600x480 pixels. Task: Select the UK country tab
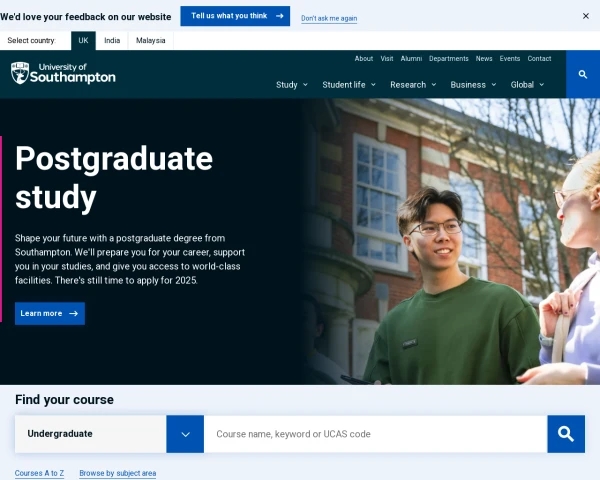[83, 41]
